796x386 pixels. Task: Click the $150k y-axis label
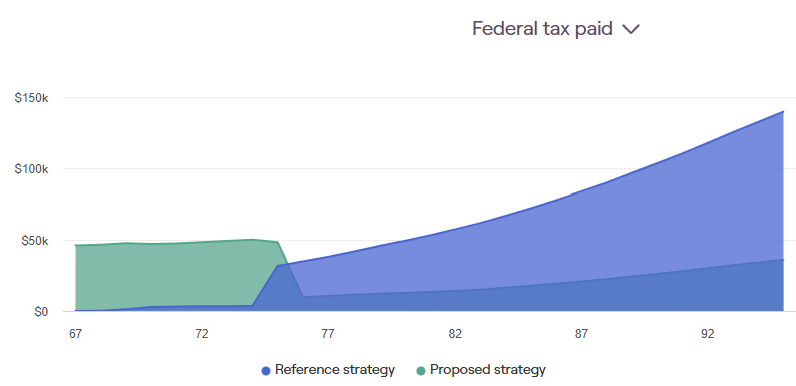point(31,98)
